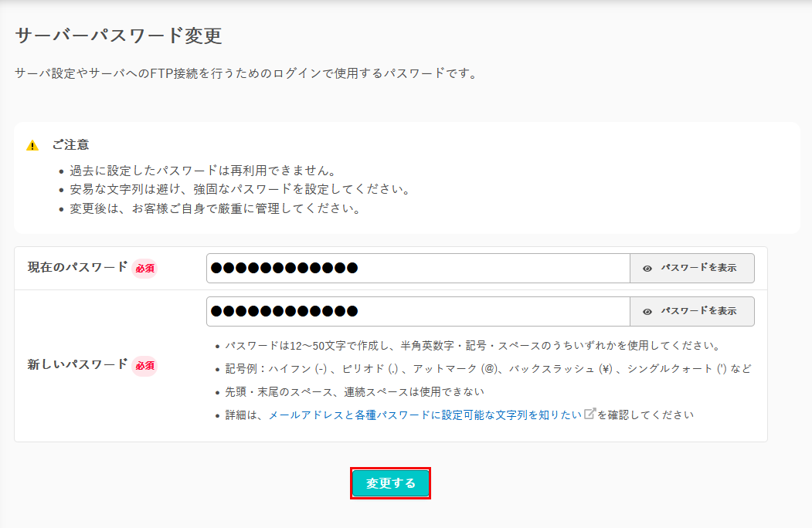Show the current password using パスワードを表示
This screenshot has width=812, height=528.
coord(698,269)
